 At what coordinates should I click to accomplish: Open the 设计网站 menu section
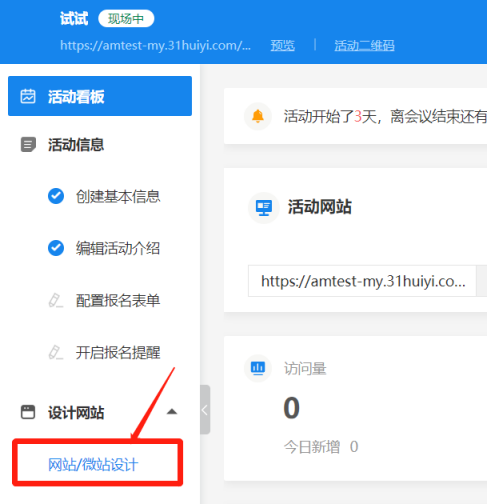pos(76,412)
